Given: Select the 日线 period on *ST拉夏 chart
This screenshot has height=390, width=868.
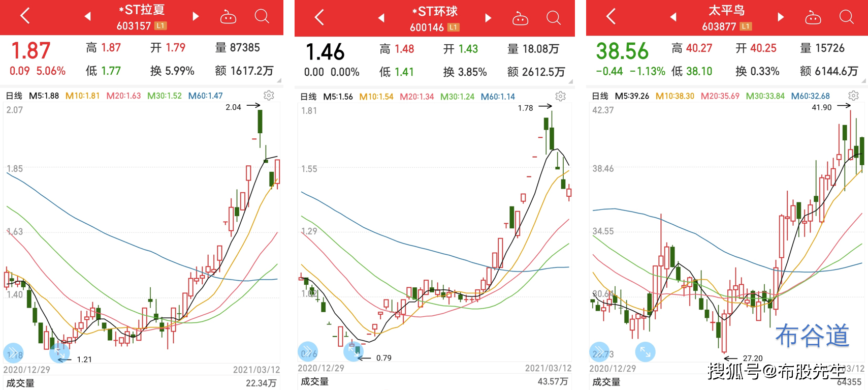Looking at the screenshot, I should point(14,96).
